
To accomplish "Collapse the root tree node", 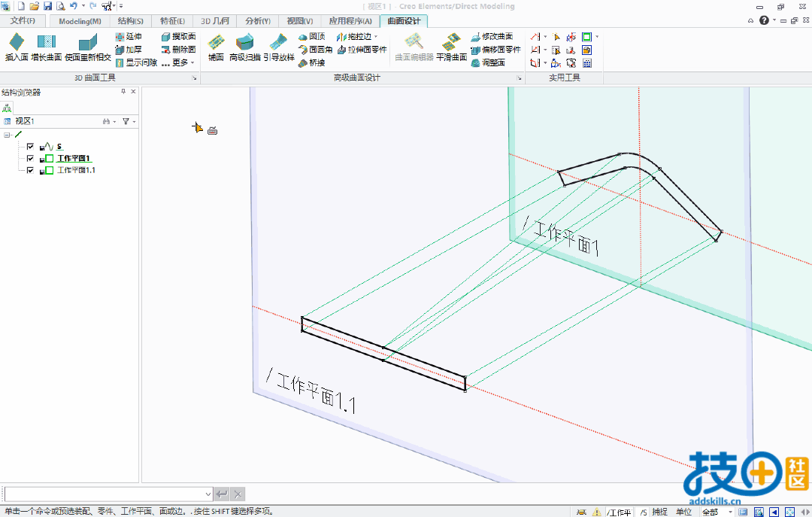I will tap(7, 135).
